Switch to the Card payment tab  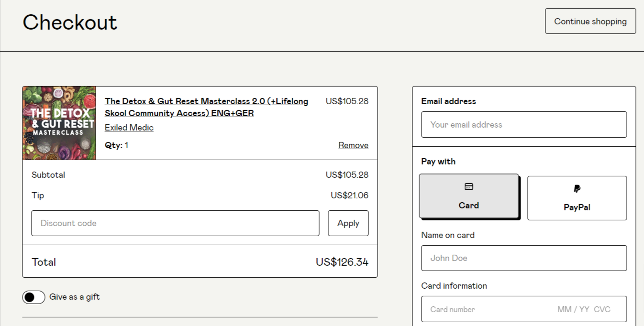click(468, 197)
